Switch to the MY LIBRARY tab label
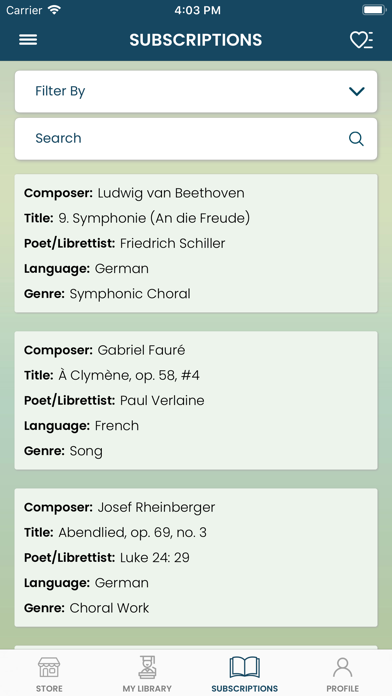 [x=147, y=688]
